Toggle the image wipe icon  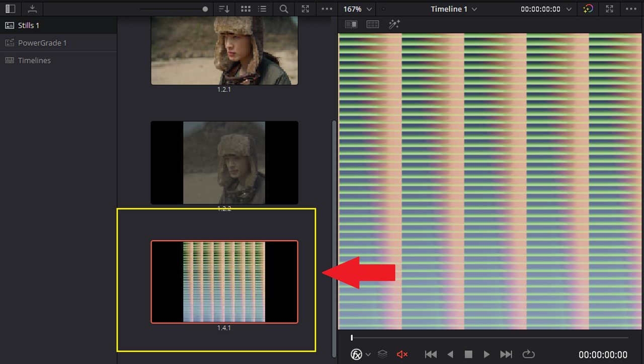[x=351, y=24]
